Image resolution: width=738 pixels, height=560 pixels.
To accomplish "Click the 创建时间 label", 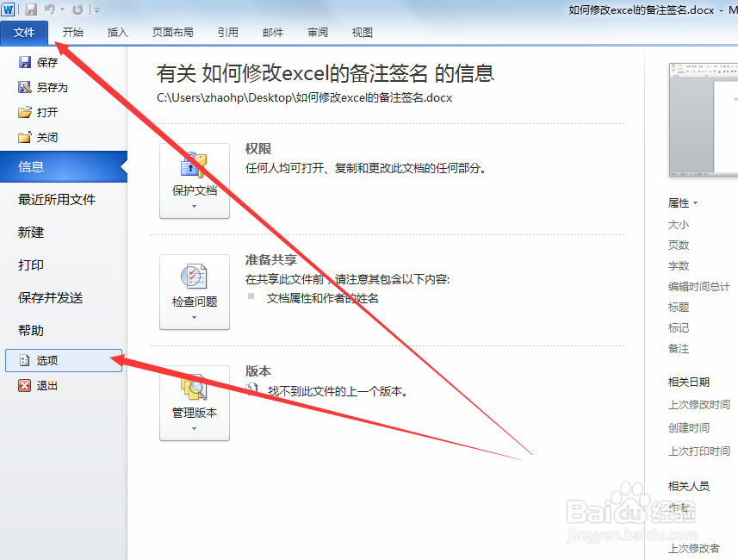I will pos(689,427).
